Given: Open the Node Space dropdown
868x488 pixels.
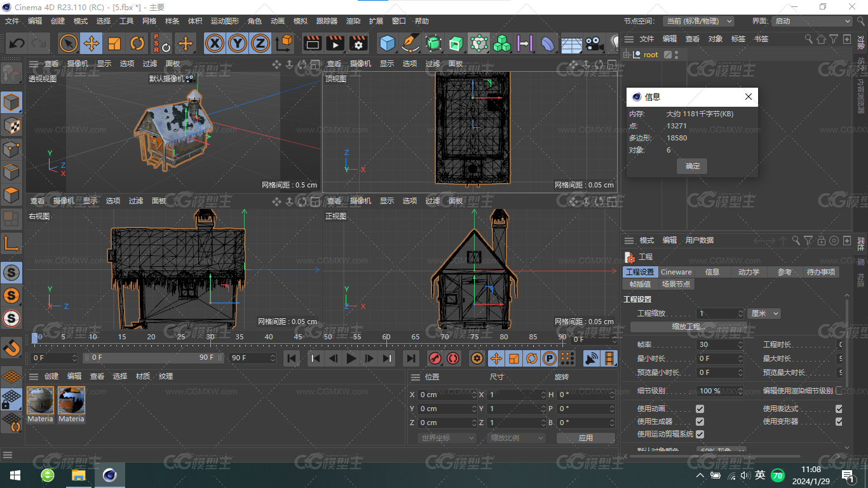Looking at the screenshot, I should pyautogui.click(x=698, y=21).
